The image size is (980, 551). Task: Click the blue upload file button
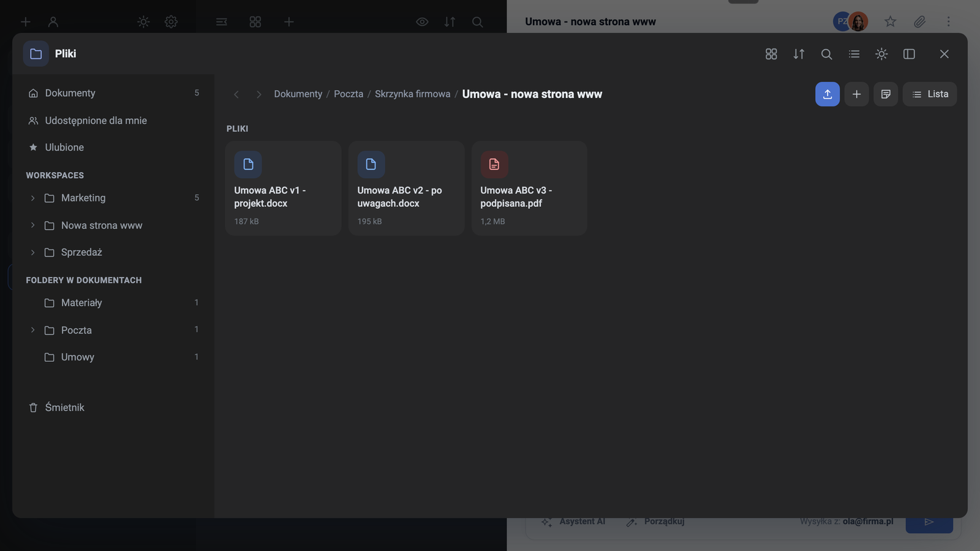827,94
